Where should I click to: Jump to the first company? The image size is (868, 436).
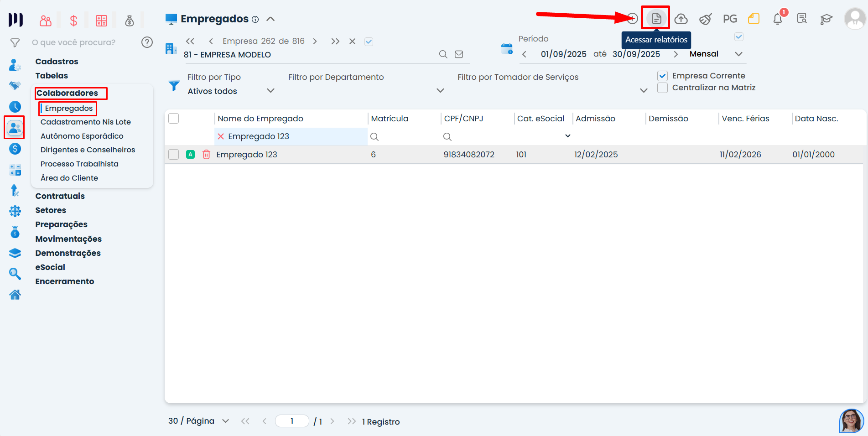click(190, 42)
